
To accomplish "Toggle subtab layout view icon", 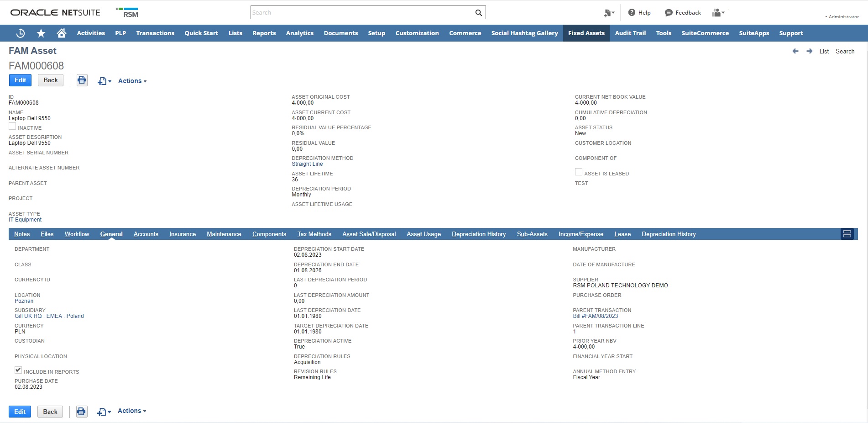I will click(x=847, y=234).
